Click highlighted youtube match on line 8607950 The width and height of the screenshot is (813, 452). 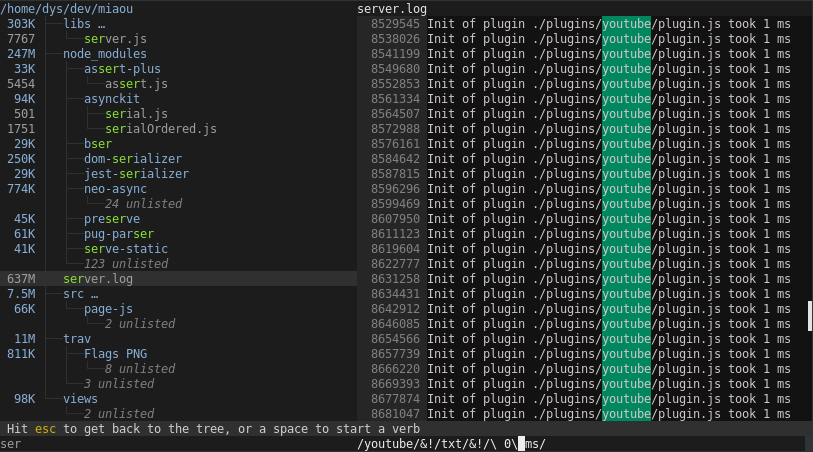(x=626, y=219)
